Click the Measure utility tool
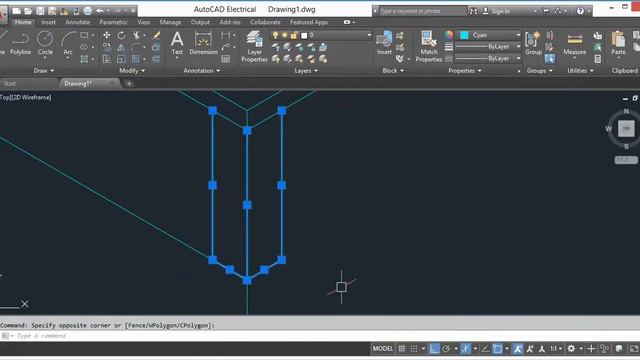Screen dimensions: 640x360 click(x=574, y=44)
